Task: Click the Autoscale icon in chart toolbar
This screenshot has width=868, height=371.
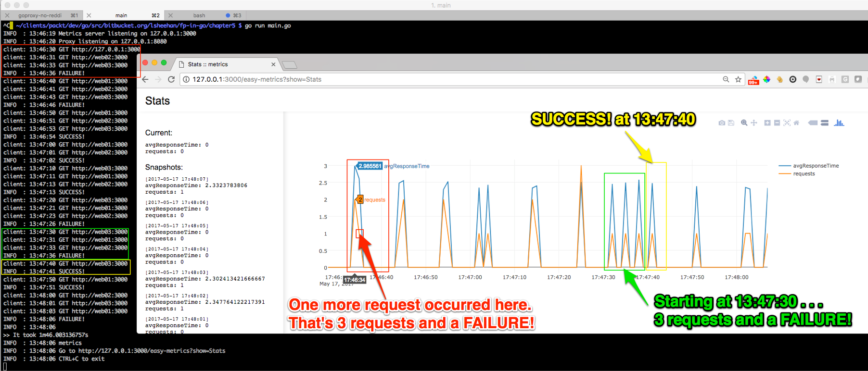Action: (x=787, y=123)
